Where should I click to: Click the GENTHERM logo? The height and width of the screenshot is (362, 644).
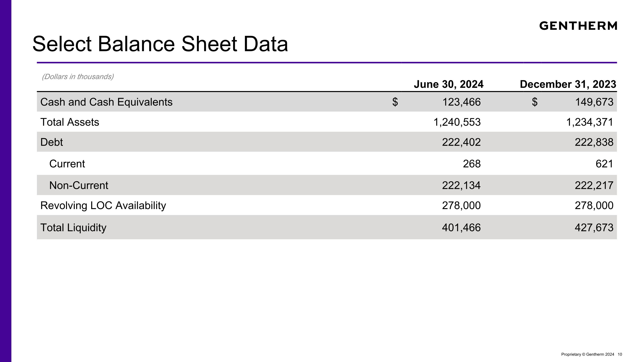click(578, 26)
